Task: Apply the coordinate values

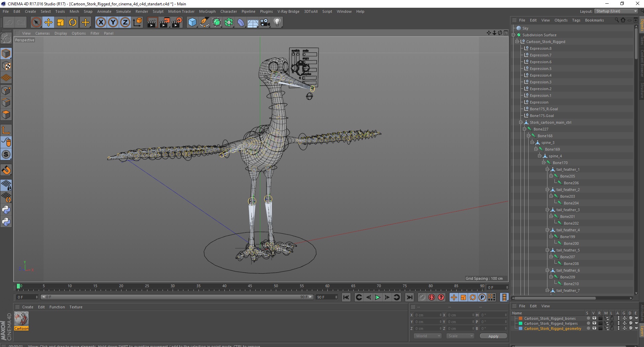Action: pyautogui.click(x=493, y=336)
